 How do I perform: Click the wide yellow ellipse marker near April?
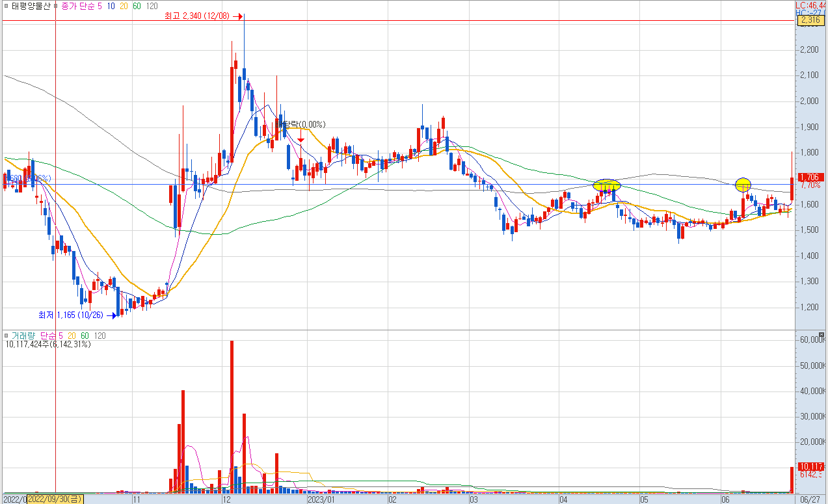click(607, 185)
